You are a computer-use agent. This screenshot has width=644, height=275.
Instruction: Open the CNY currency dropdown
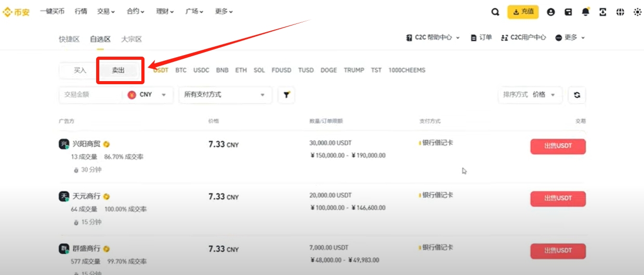(x=148, y=95)
